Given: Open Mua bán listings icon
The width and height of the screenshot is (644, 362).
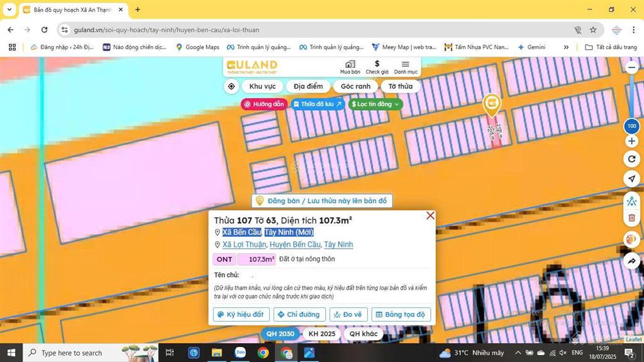Looking at the screenshot, I should (x=350, y=67).
